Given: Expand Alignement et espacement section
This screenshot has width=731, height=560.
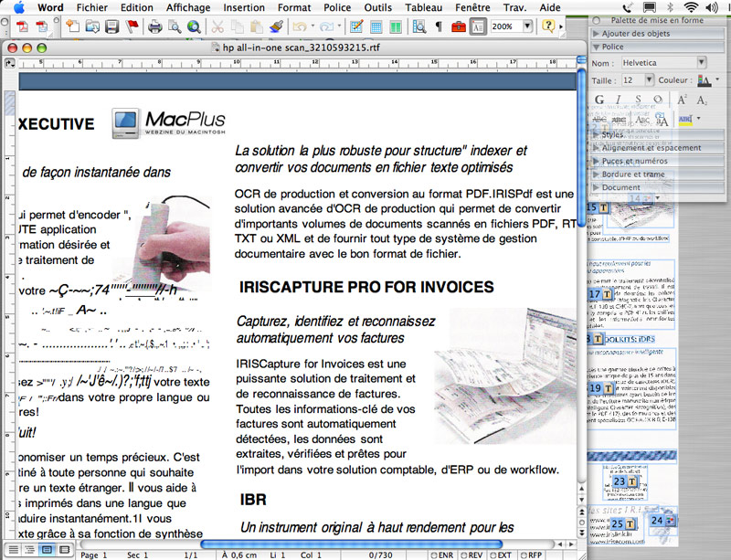Looking at the screenshot, I should tap(657, 148).
